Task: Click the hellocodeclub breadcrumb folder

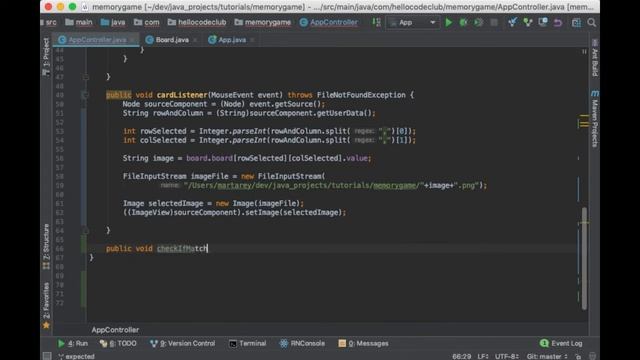Action: coord(197,22)
